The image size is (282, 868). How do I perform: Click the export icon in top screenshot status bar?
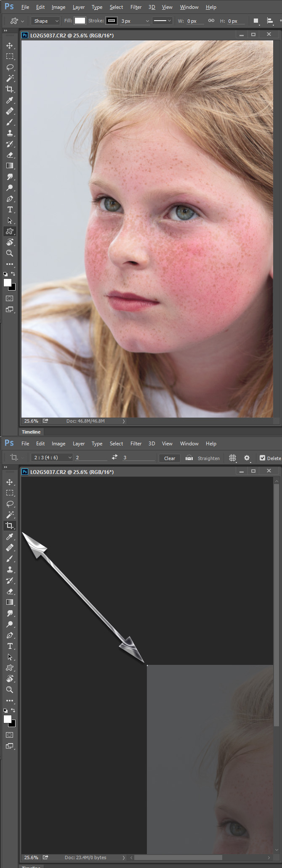(45, 421)
